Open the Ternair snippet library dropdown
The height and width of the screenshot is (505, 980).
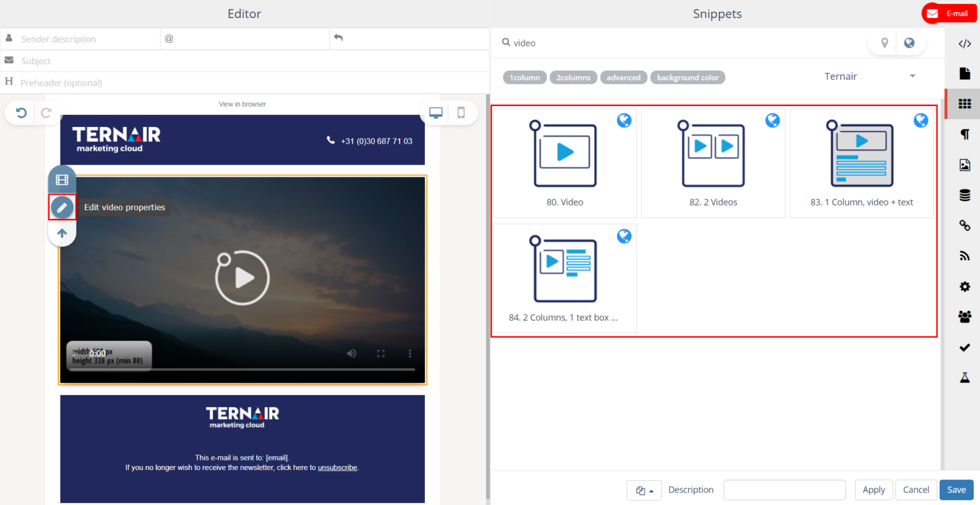pyautogui.click(x=870, y=77)
